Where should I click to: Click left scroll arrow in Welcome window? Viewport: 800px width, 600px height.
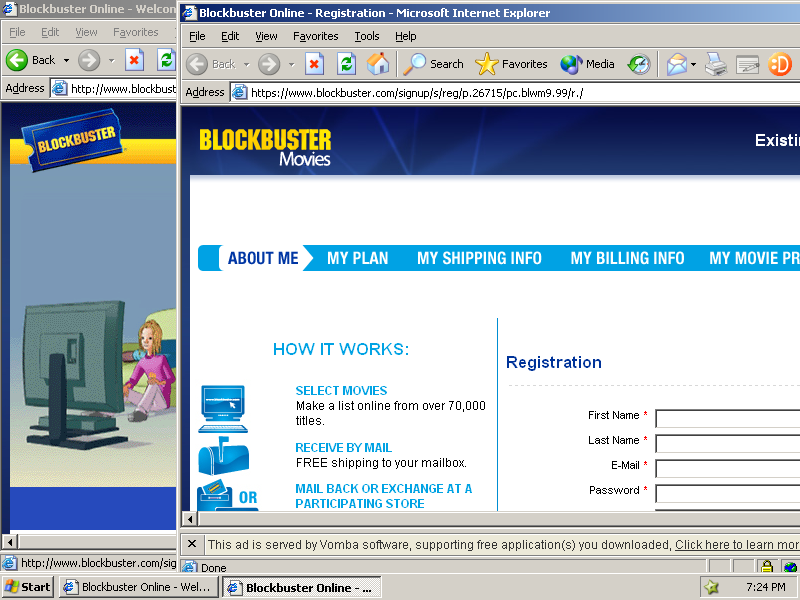tap(10, 541)
